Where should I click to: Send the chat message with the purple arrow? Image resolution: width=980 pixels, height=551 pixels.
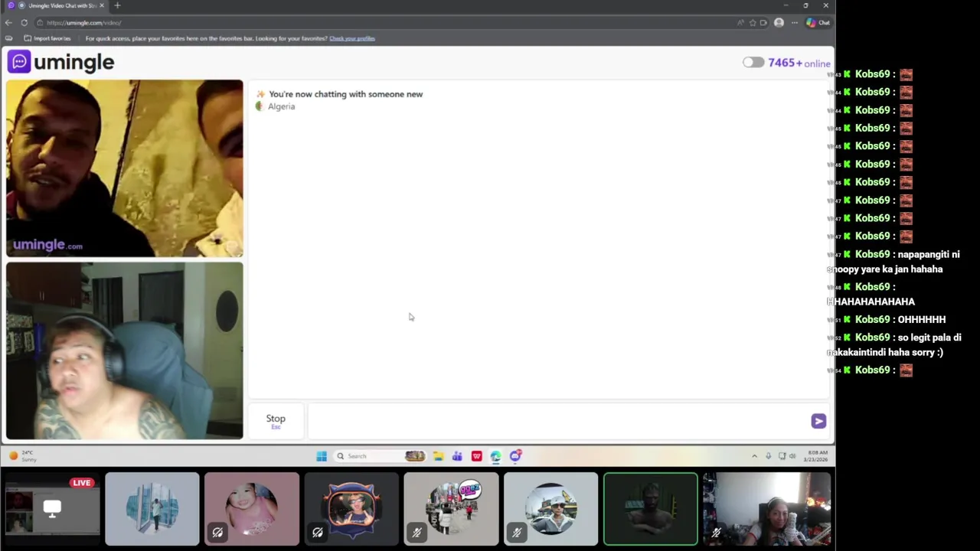818,421
